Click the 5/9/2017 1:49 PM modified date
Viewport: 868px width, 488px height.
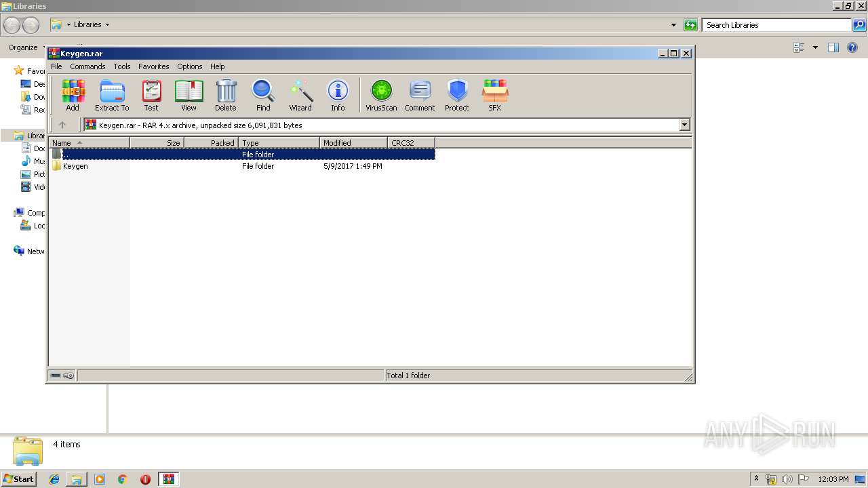click(x=353, y=166)
